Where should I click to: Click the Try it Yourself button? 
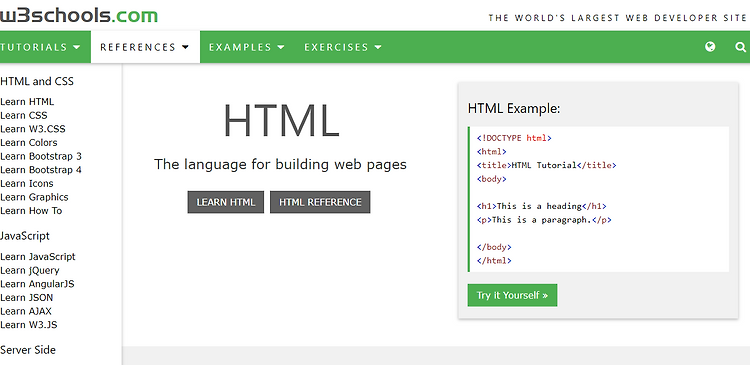[512, 295]
